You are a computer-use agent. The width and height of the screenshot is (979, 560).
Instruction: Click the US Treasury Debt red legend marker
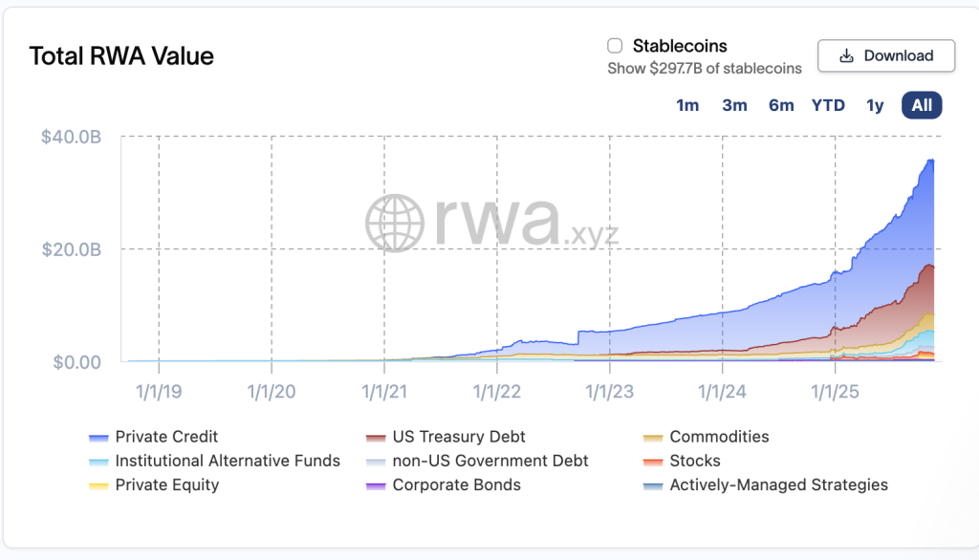click(375, 437)
